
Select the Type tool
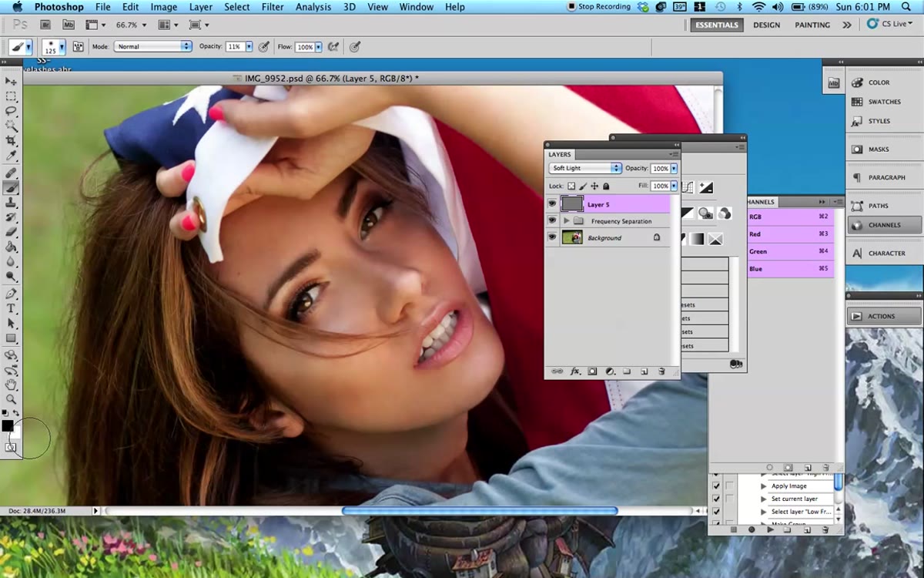pyautogui.click(x=11, y=308)
